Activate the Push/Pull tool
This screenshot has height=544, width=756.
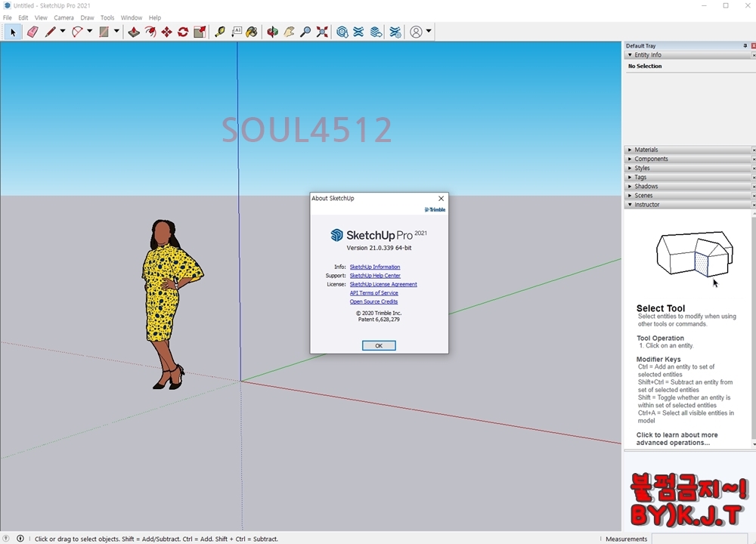[x=134, y=32]
